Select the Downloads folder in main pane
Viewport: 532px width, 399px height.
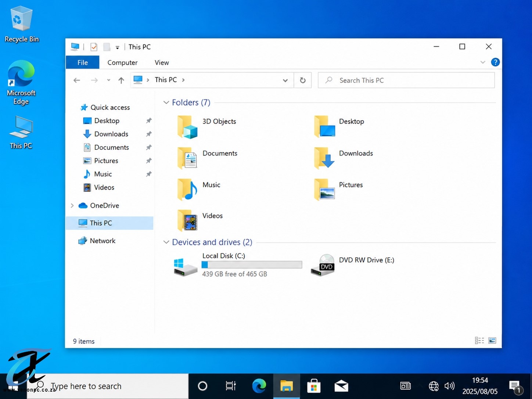pos(344,158)
